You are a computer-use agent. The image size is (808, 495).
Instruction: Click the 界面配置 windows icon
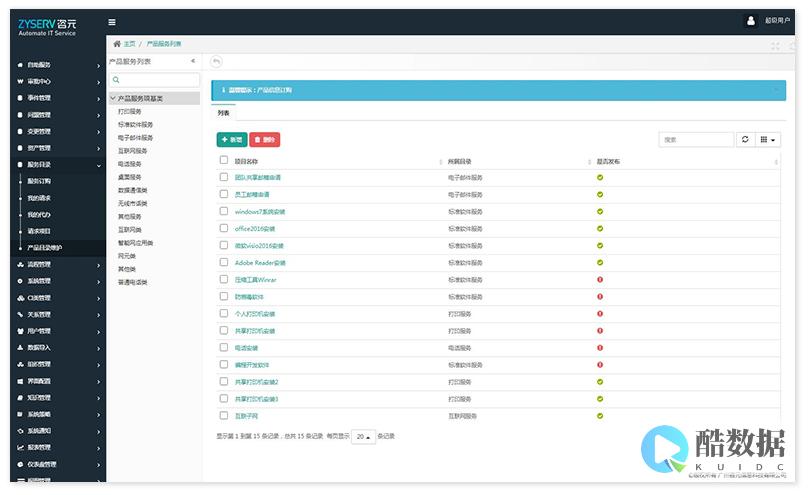click(20, 381)
